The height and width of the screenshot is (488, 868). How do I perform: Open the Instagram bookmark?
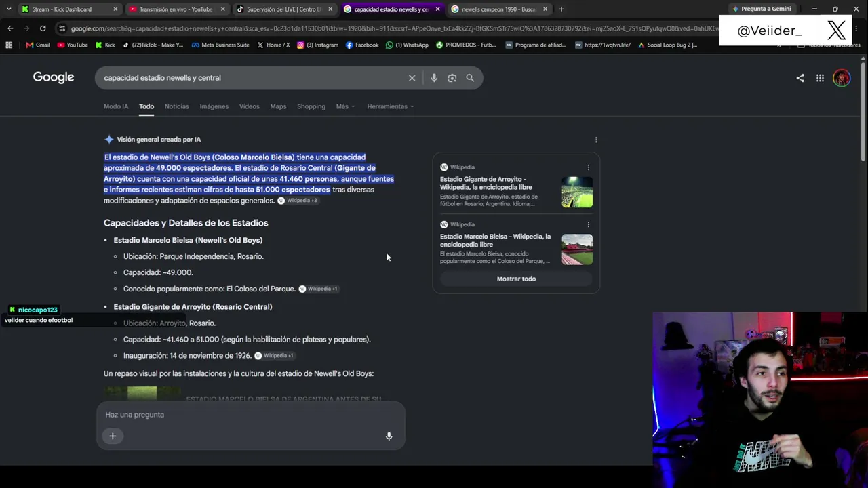coord(317,45)
